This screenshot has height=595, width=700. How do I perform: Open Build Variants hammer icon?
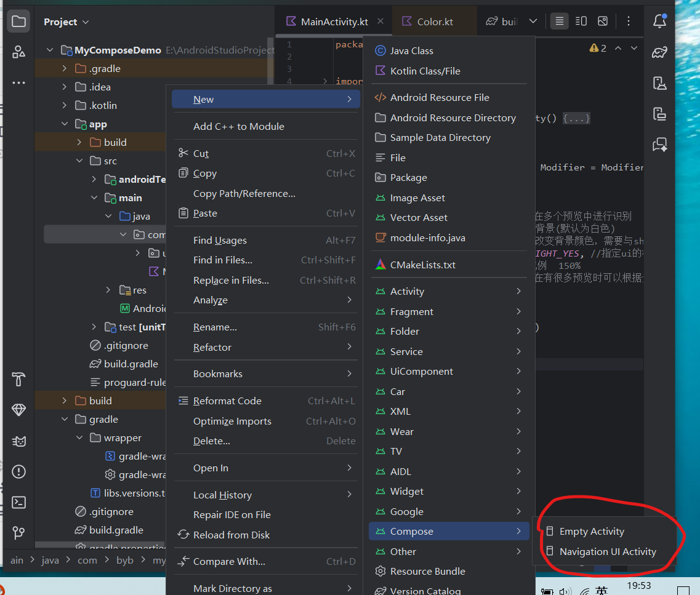[18, 379]
